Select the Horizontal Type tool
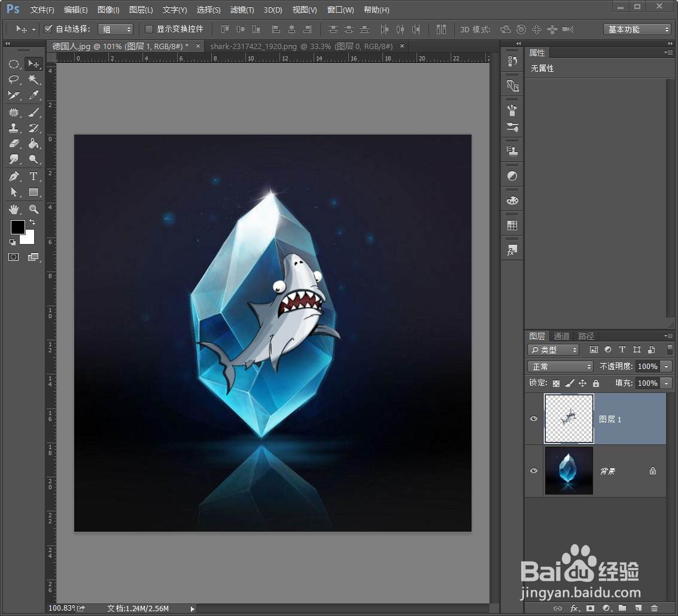Screen dimensions: 678x616 coord(34,176)
